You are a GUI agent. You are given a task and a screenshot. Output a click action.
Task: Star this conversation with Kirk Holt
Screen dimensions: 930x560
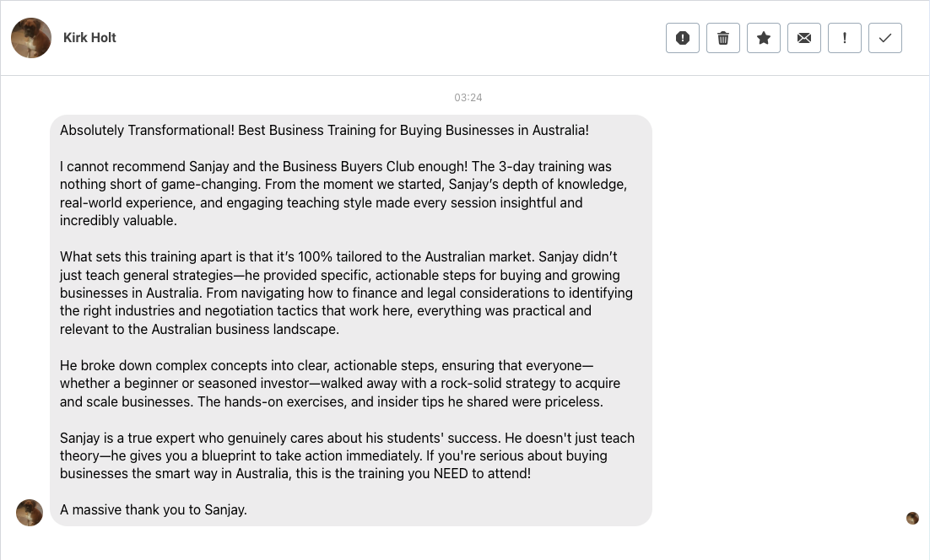tap(764, 38)
